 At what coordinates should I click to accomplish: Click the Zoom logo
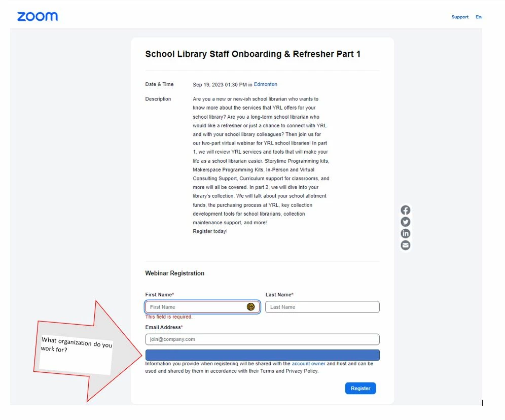coord(38,16)
